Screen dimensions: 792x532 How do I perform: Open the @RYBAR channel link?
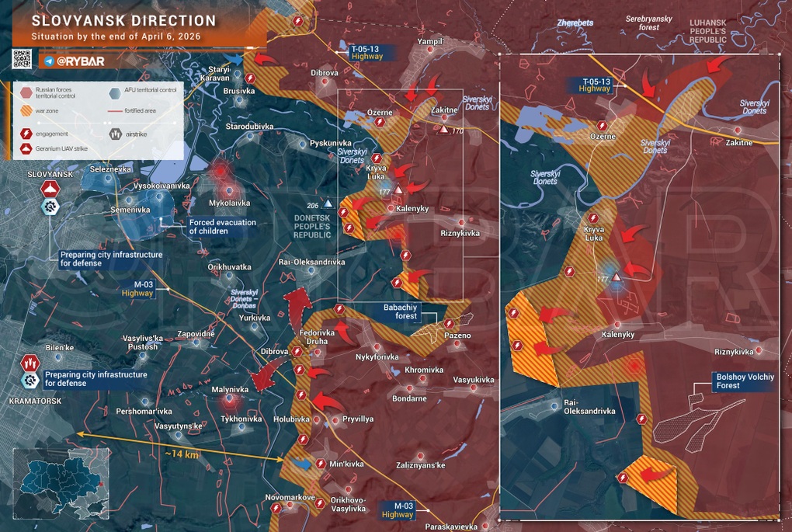click(80, 61)
